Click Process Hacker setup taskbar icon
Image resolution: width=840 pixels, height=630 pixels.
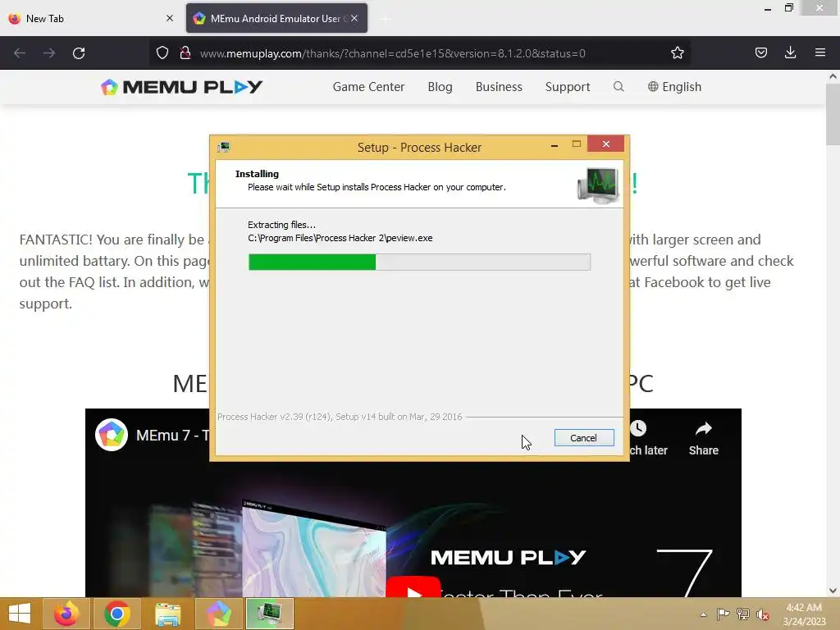tap(269, 614)
